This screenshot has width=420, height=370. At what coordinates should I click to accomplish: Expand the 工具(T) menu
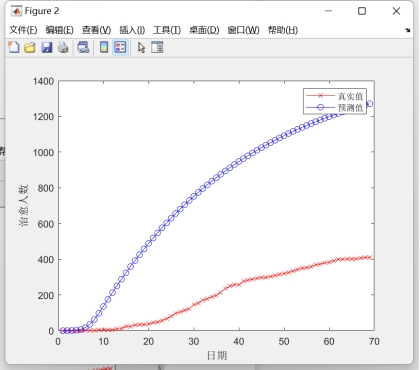coord(167,30)
